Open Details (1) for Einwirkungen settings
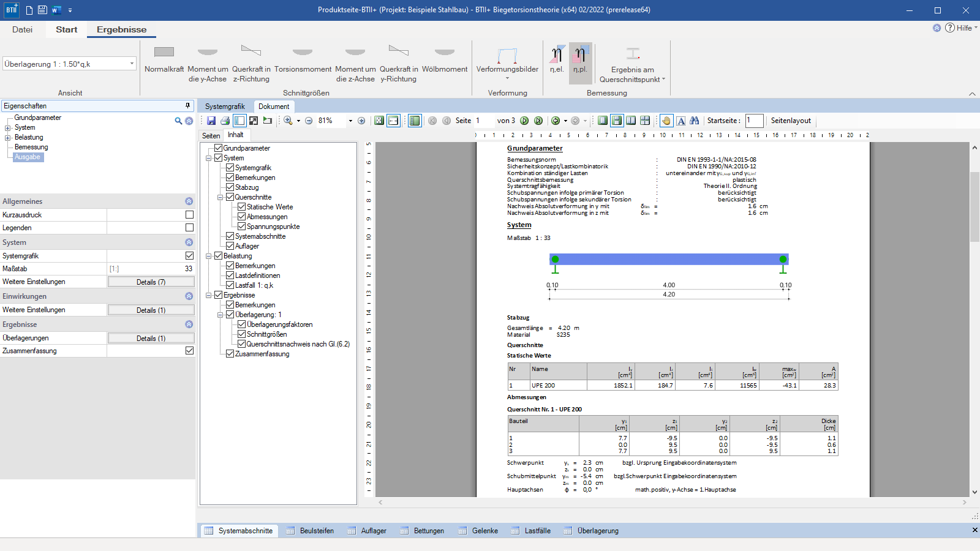Screen dimensions: 980x551 [151, 310]
